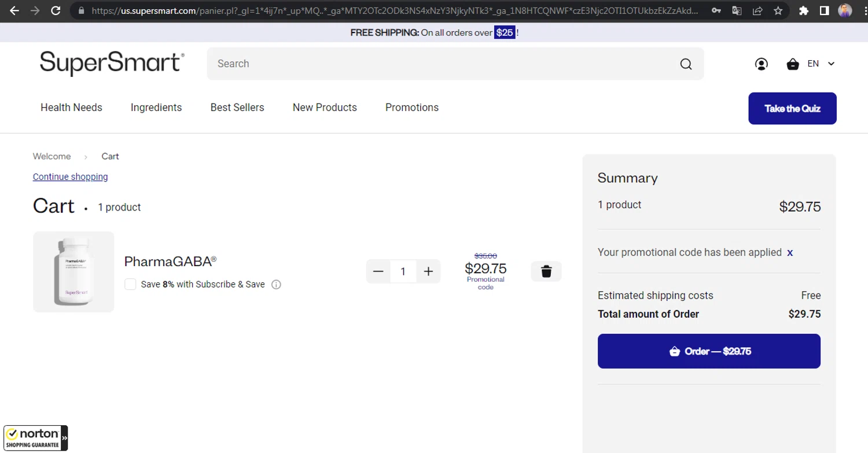Screen dimensions: 868x453
Task: Click the Summary heading
Action: pyautogui.click(x=627, y=178)
